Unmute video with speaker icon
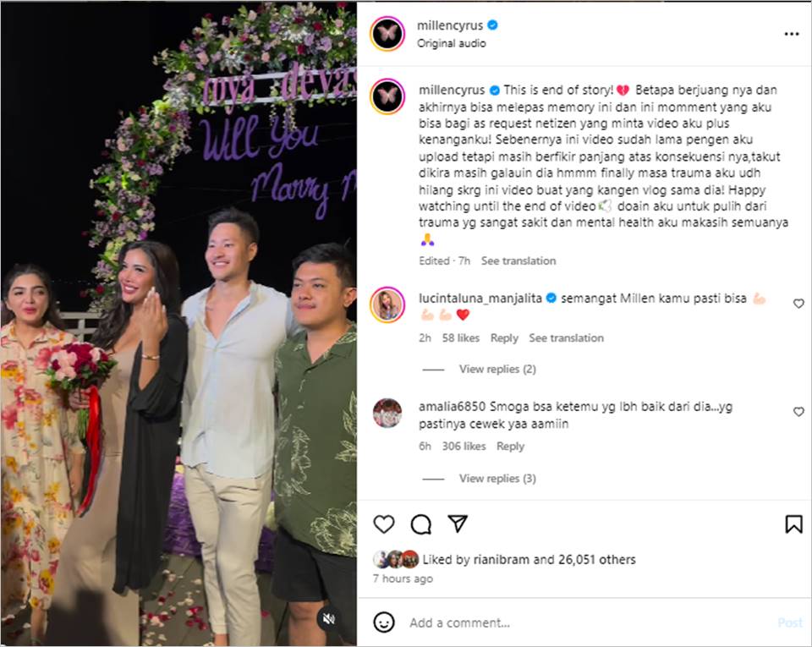812x647 pixels. (x=329, y=618)
